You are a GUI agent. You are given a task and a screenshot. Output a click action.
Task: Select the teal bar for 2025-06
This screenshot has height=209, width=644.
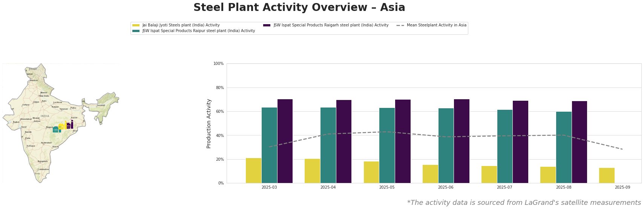pos(446,146)
